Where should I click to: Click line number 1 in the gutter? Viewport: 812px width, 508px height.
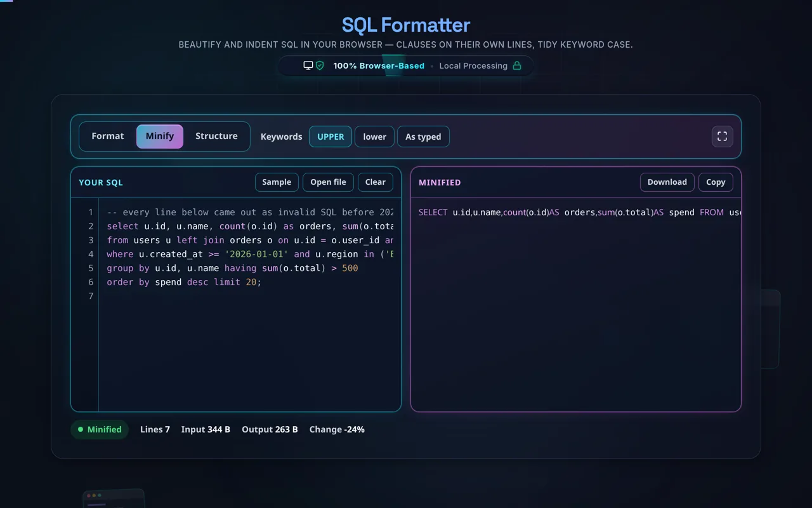pyautogui.click(x=91, y=212)
